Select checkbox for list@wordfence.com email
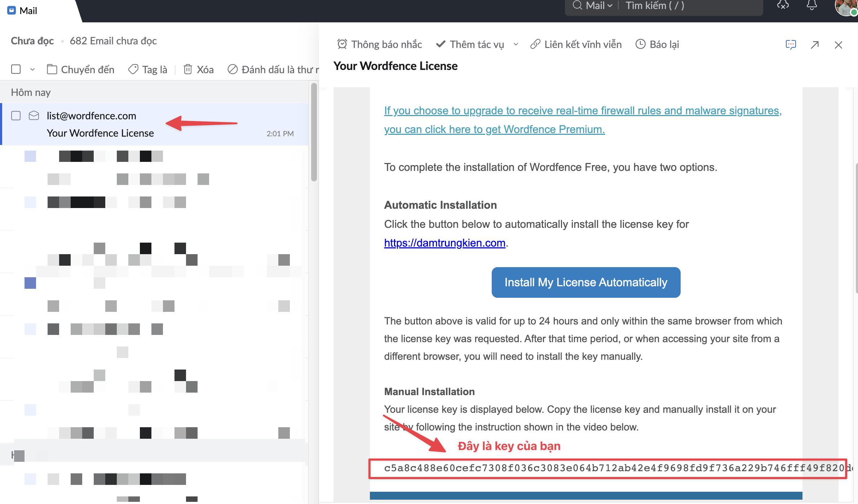 (x=16, y=115)
